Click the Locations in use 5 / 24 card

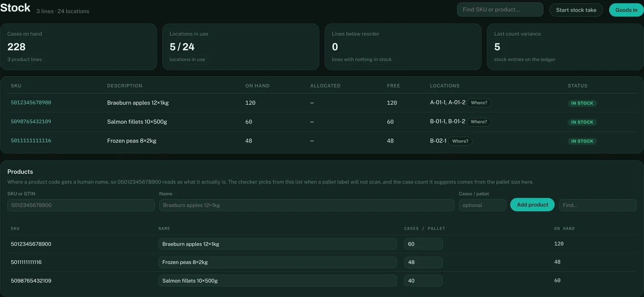pos(241,47)
